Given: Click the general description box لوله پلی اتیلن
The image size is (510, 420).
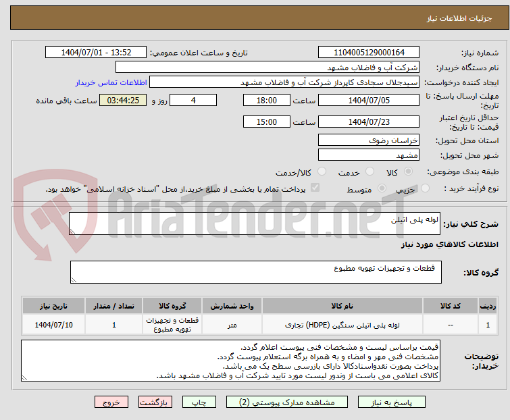Looking at the screenshot, I should (255, 224).
